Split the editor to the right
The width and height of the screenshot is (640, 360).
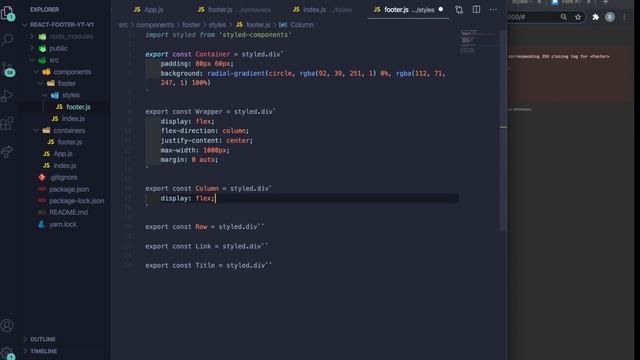[476, 9]
